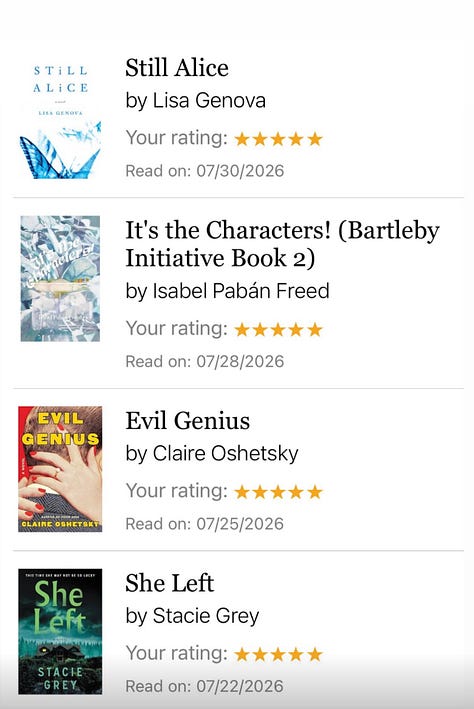Open the Still Alice title link
This screenshot has height=709, width=474.
[177, 68]
